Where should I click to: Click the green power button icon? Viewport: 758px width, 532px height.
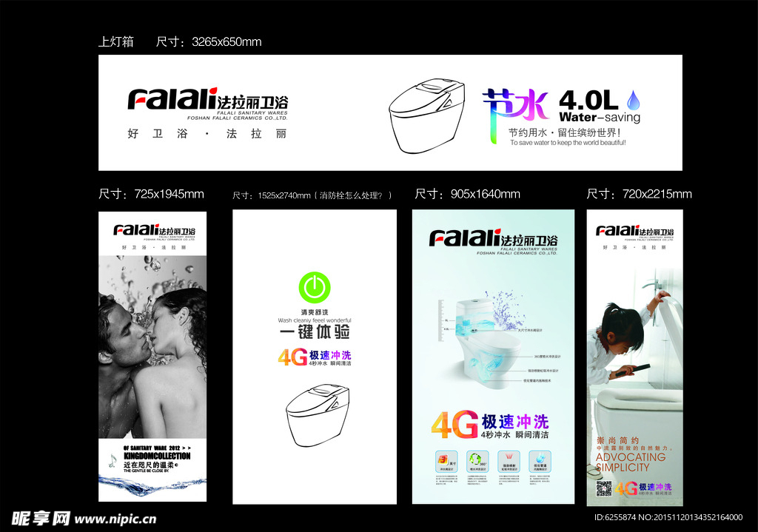click(x=315, y=287)
